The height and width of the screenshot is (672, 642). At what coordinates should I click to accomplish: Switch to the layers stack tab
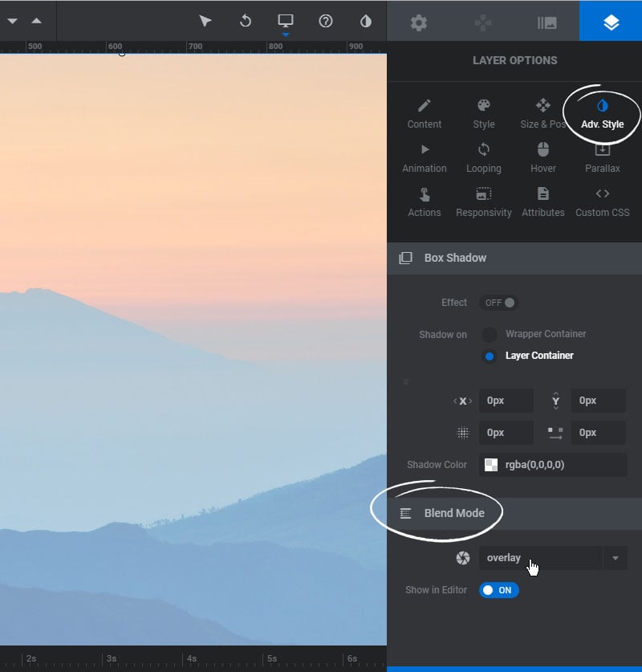[611, 22]
